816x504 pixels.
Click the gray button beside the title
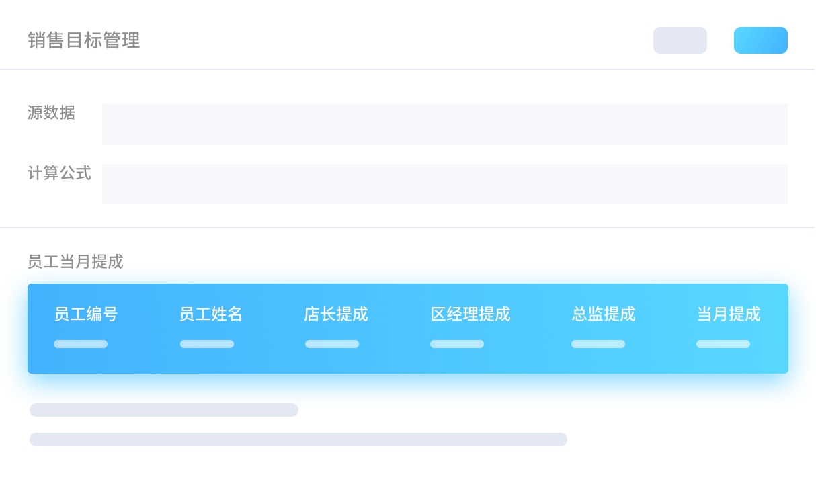point(680,40)
